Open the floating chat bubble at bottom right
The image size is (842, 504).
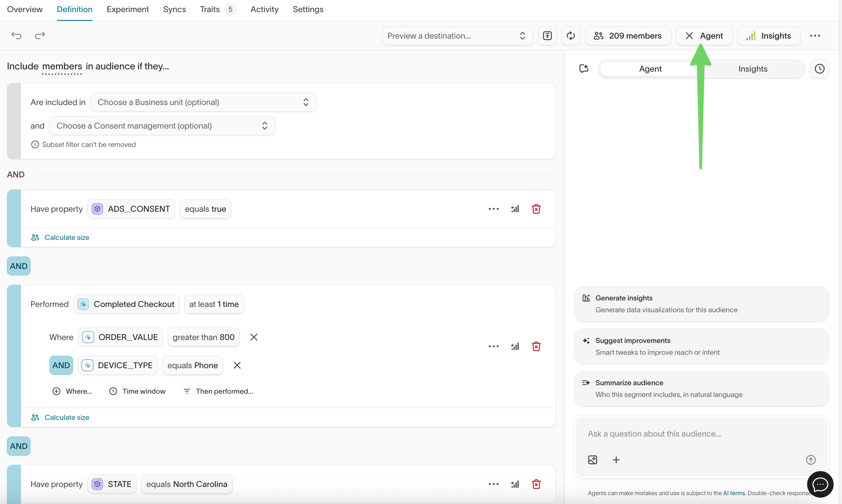point(820,484)
